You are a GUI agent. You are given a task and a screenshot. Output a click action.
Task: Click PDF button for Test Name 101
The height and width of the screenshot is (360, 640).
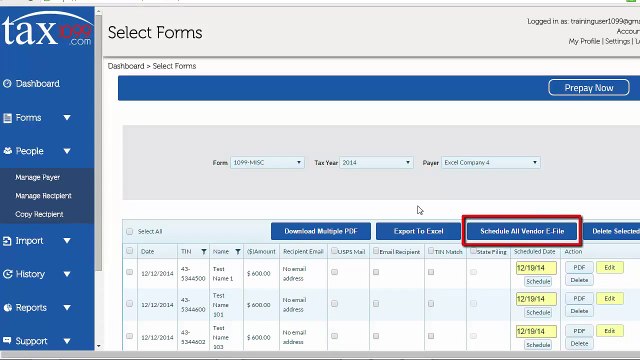579,298
